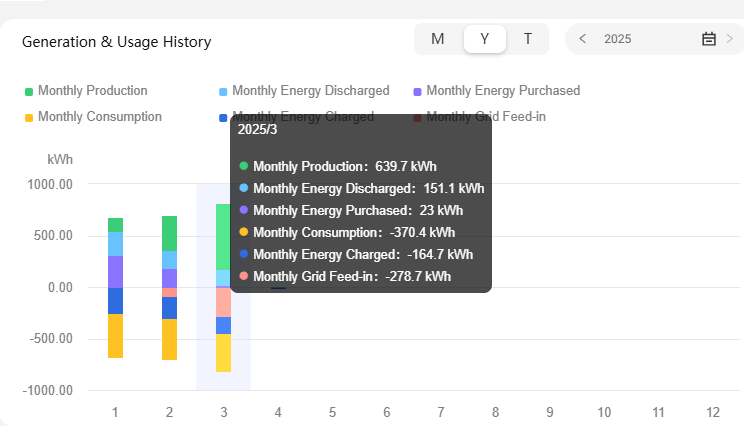Screen dimensions: 744x426
Task: Select the Y yearly tab
Action: click(x=485, y=39)
